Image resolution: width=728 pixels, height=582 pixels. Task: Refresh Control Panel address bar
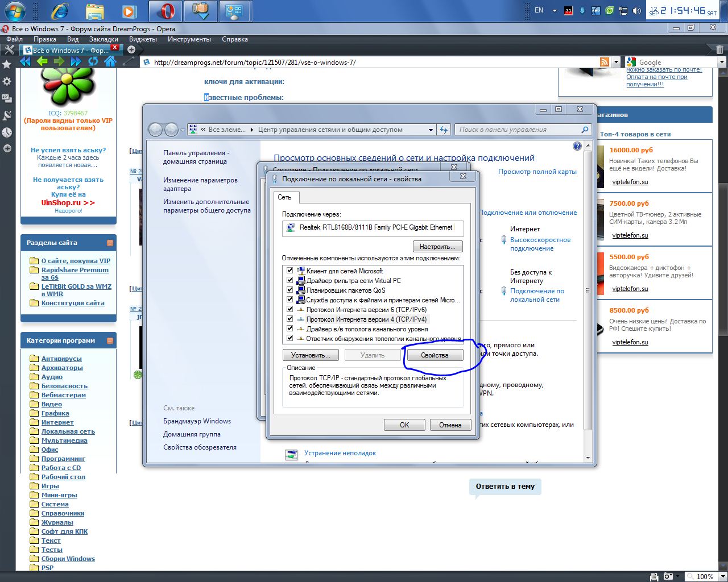pyautogui.click(x=444, y=130)
